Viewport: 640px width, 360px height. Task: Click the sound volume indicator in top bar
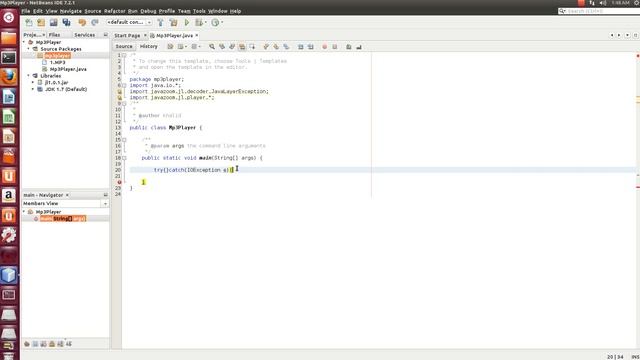(603, 3)
